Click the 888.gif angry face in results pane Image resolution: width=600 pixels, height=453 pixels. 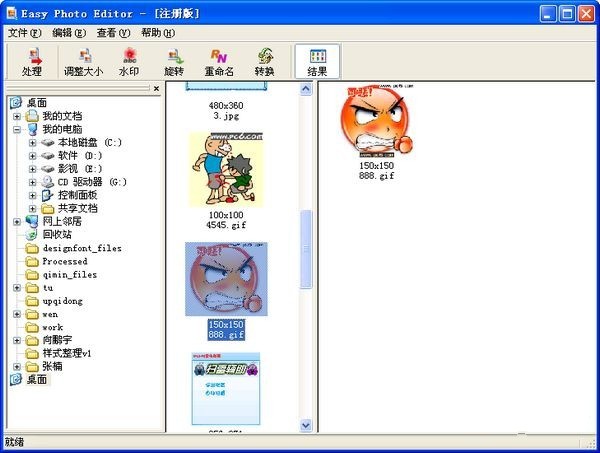pyautogui.click(x=377, y=121)
